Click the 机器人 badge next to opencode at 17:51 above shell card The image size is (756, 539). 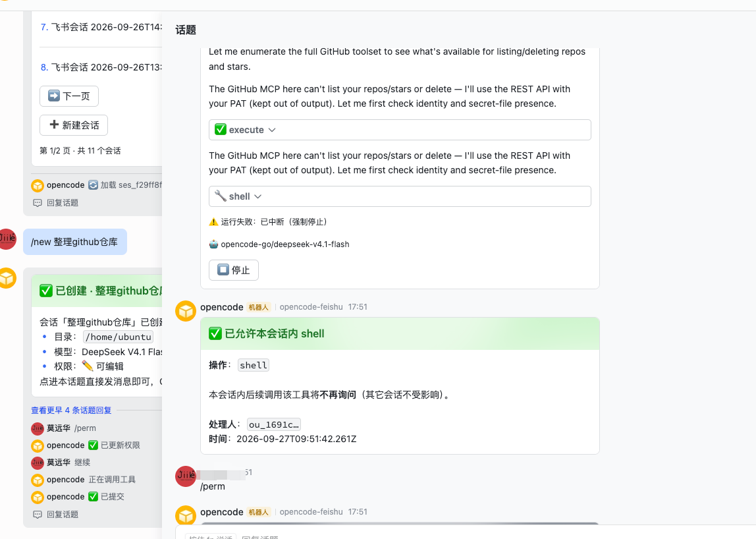pos(258,307)
